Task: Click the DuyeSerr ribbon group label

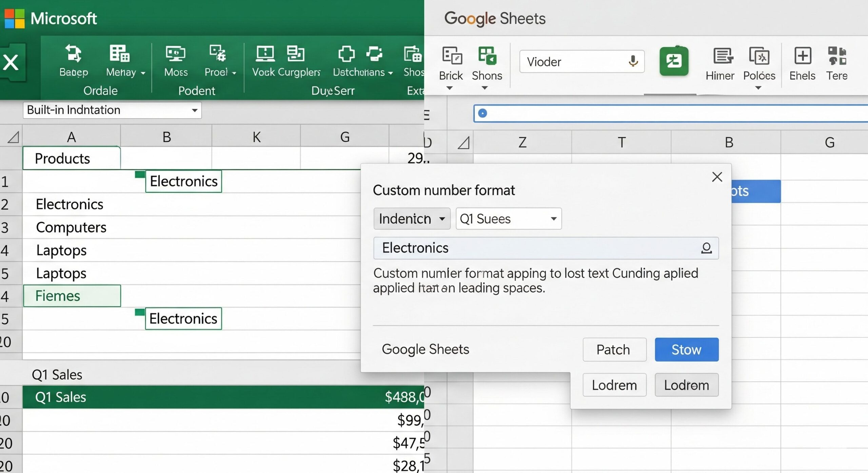Action: point(333,91)
